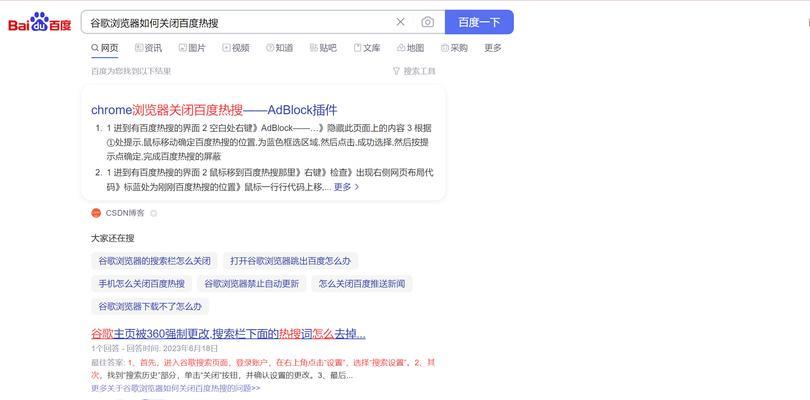
Task: Search 谷歌浏览器下载不了怎么办 suggestion
Action: click(x=150, y=306)
